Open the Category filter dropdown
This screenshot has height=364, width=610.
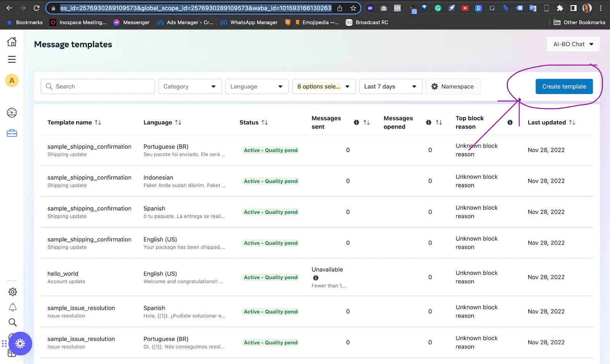coord(190,87)
